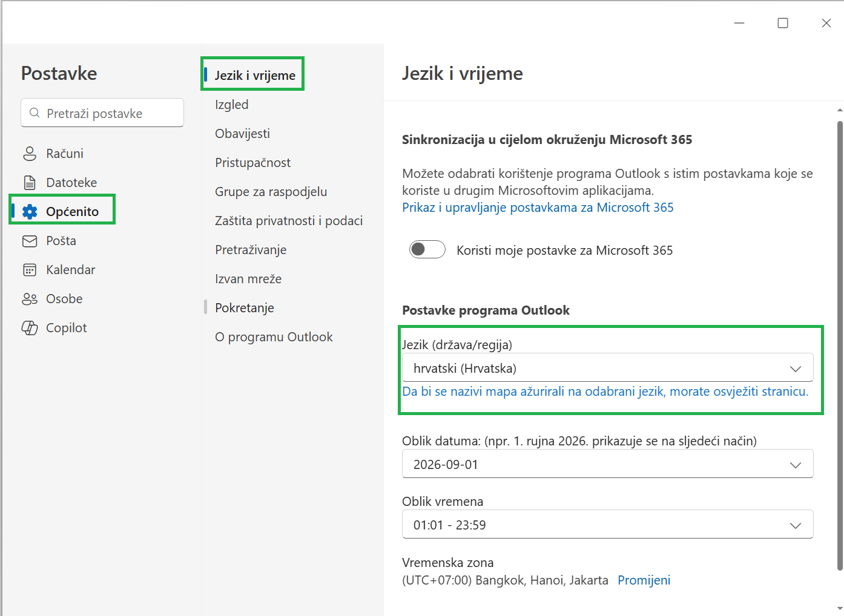Click the Pošta envelope icon
Viewport: 844px width, 616px height.
[x=30, y=241]
